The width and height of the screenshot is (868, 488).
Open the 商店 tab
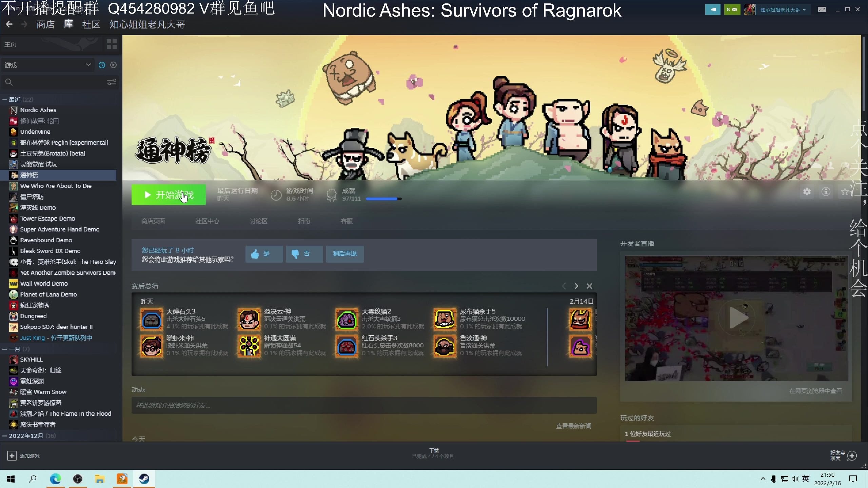[x=45, y=24]
